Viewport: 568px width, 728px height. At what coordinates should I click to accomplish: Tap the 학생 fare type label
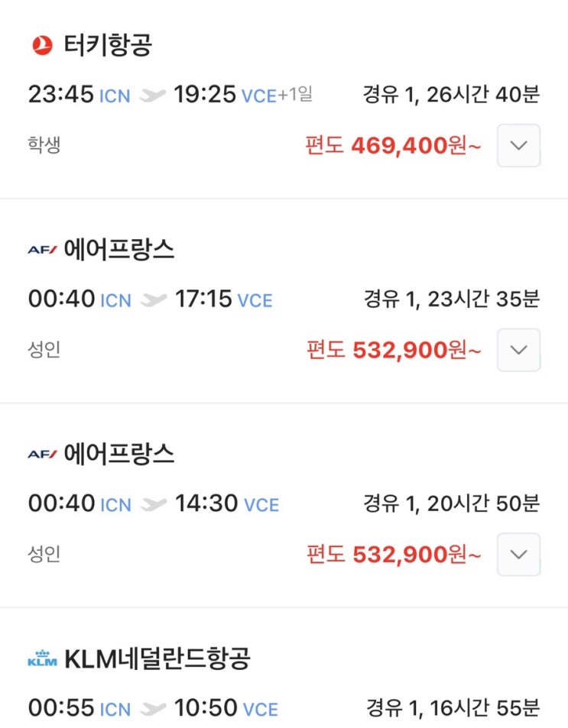pos(44,145)
